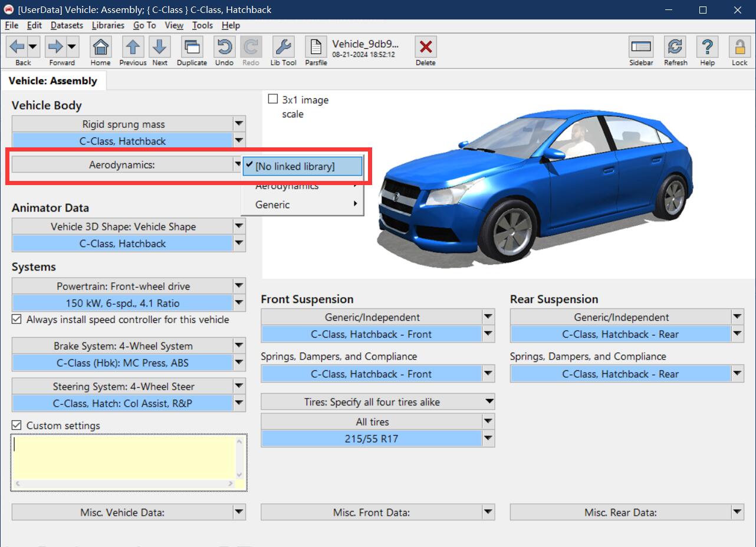
Task: Open the Misc. Vehicle Data dropdown arrow
Action: [x=239, y=512]
